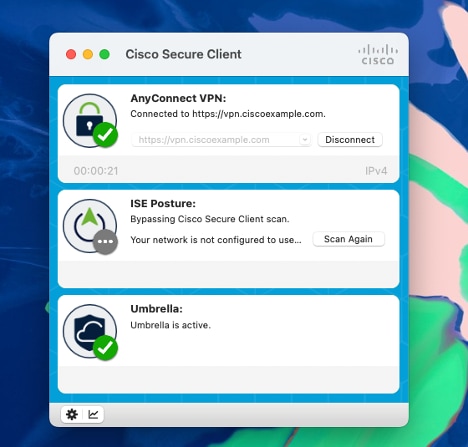468x447 pixels.
Task: Click the ISE Posture compass icon
Action: coord(90,226)
